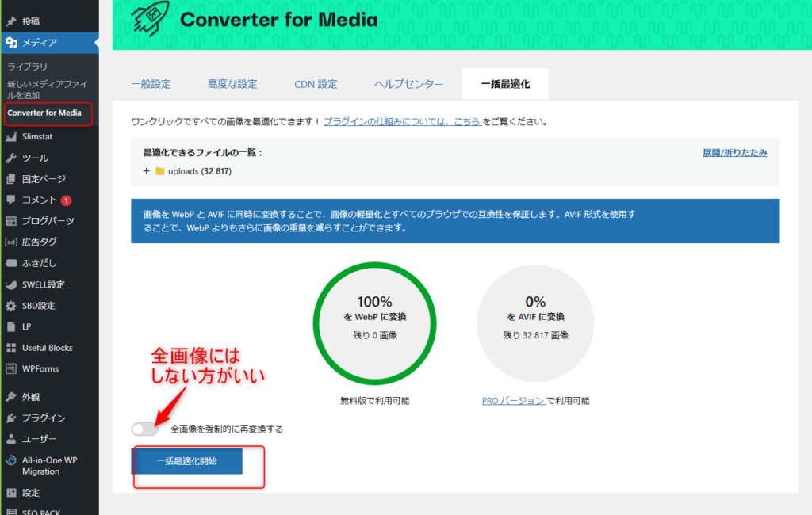812x515 pixels.
Task: Click the メディア camera icon in sidebar
Action: (11, 43)
